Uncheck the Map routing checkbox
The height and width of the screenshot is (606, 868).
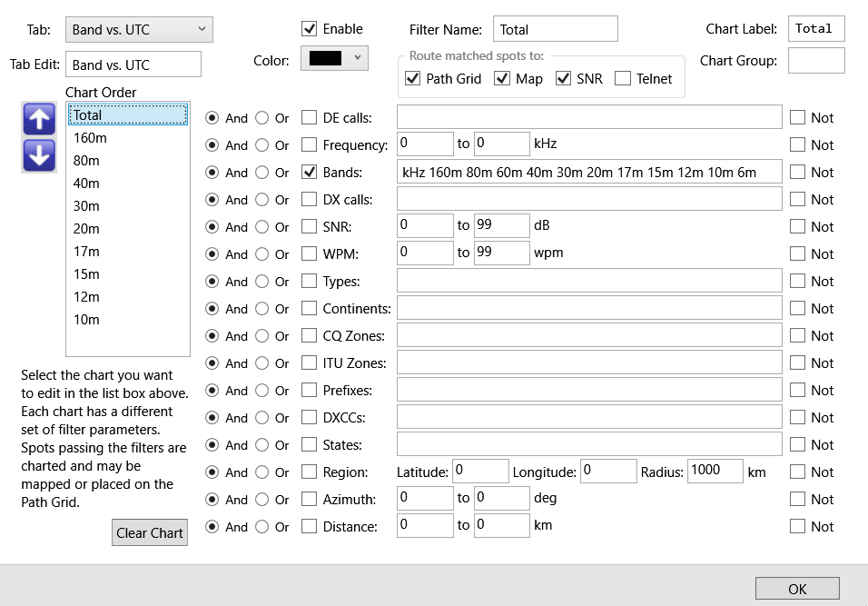(502, 79)
